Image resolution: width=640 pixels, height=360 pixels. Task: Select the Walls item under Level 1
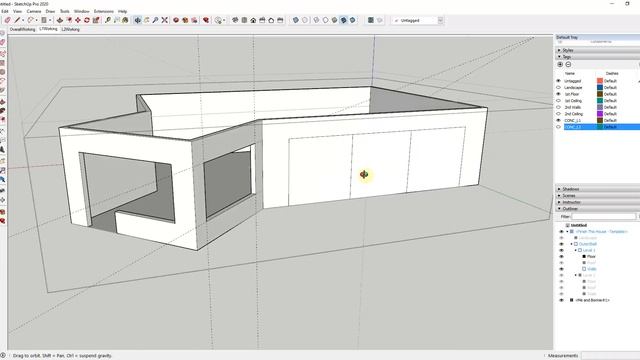(x=592, y=269)
